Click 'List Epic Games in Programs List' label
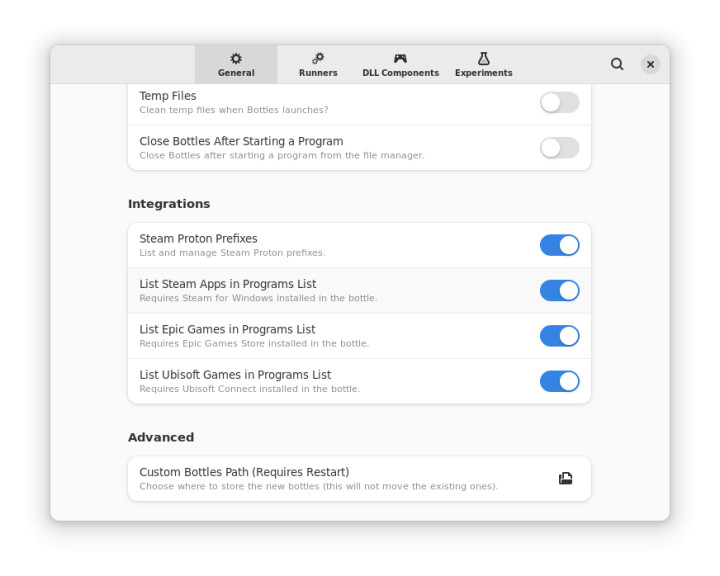The height and width of the screenshot is (576, 720). click(x=227, y=329)
